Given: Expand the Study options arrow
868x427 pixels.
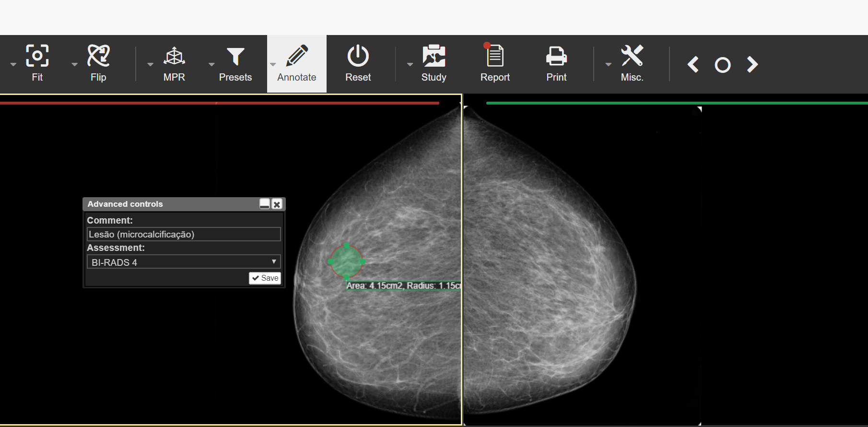Looking at the screenshot, I should coord(410,64).
